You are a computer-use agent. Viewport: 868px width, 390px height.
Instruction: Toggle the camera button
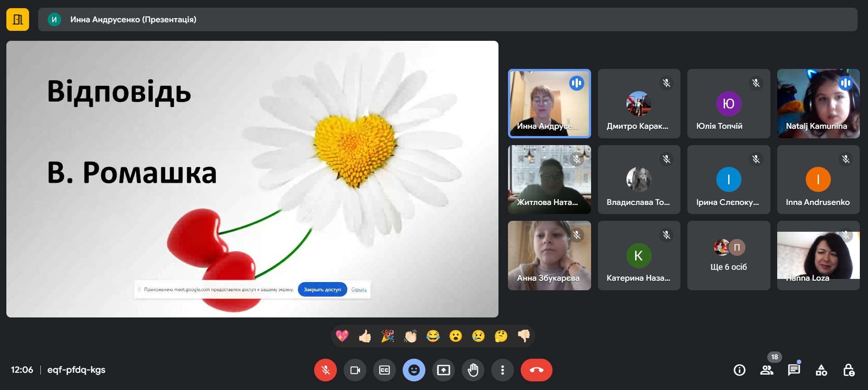[x=355, y=370]
